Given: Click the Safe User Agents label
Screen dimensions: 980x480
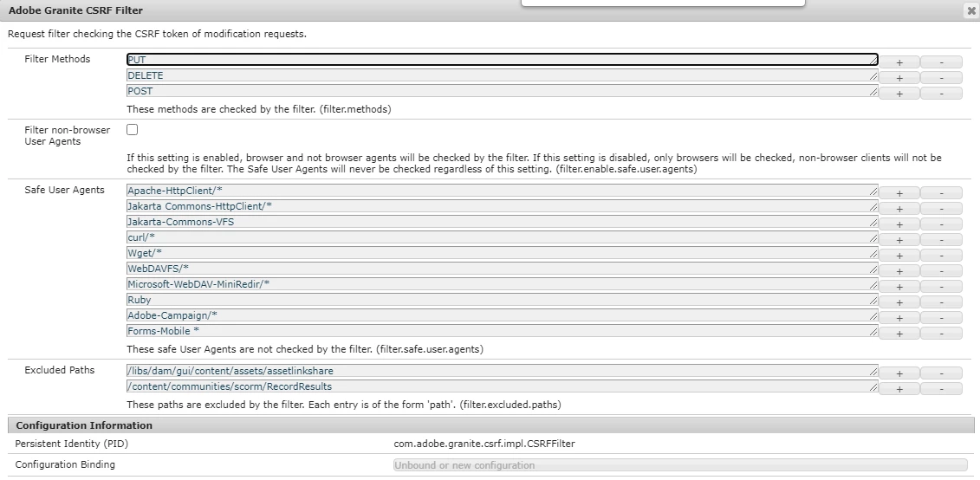Looking at the screenshot, I should click(x=64, y=190).
